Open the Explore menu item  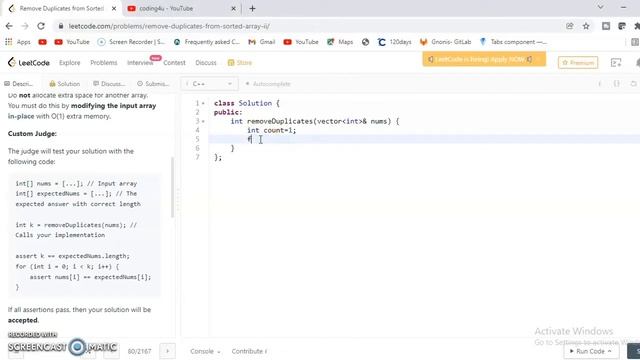(x=69, y=62)
